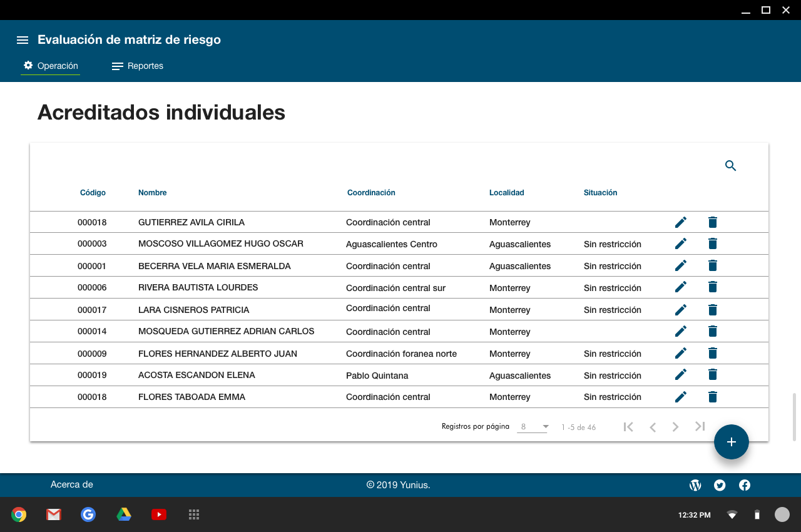801x532 pixels.
Task: Expand the Registros por página dropdown
Action: pos(533,427)
